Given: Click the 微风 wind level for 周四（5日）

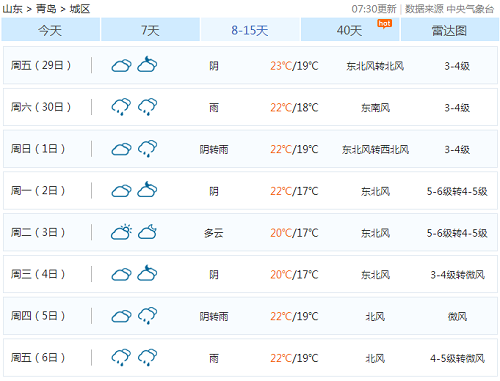Looking at the screenshot, I should pos(457,316).
